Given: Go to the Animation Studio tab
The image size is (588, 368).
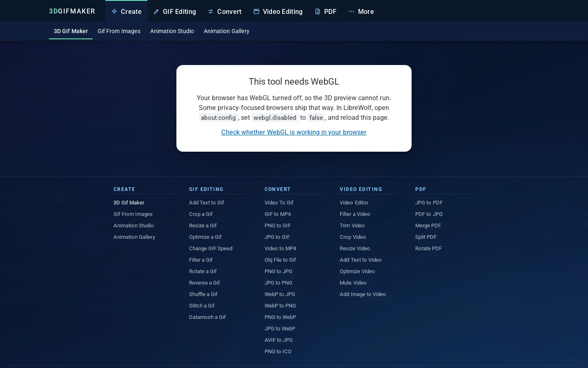Looking at the screenshot, I should pyautogui.click(x=172, y=31).
